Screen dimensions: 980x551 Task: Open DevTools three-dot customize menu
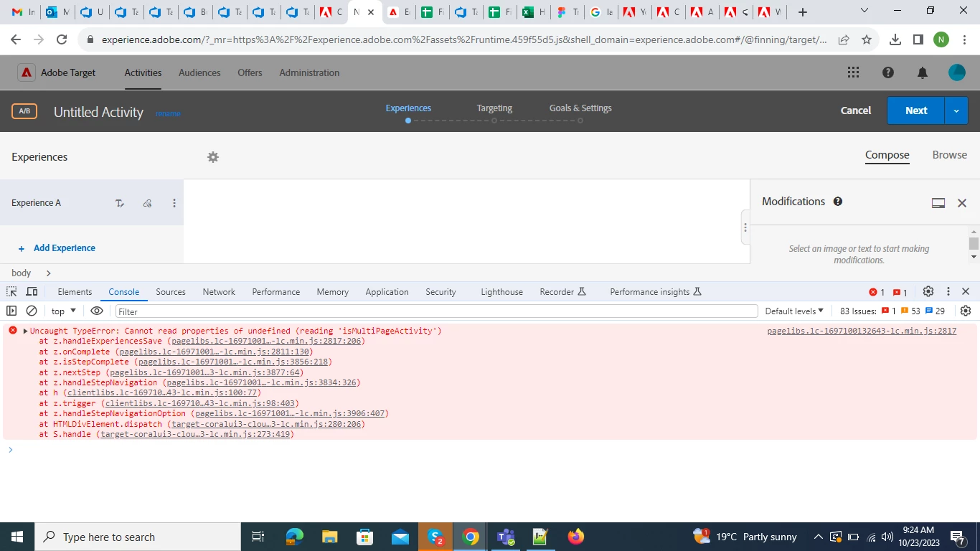tap(948, 291)
